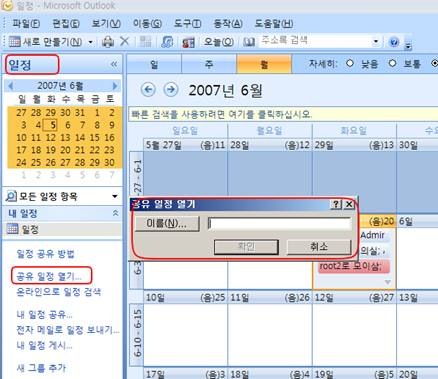The image size is (438, 379).
Task: Collapse the 내 일정 section
Action: click(115, 213)
